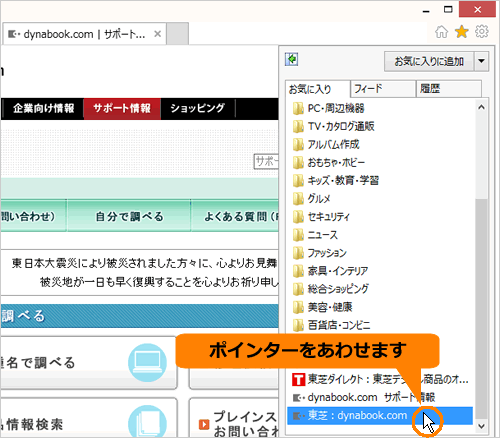Viewport: 500px width, 438px height.
Task: Switch to the お気に入り tab
Action: click(317, 89)
